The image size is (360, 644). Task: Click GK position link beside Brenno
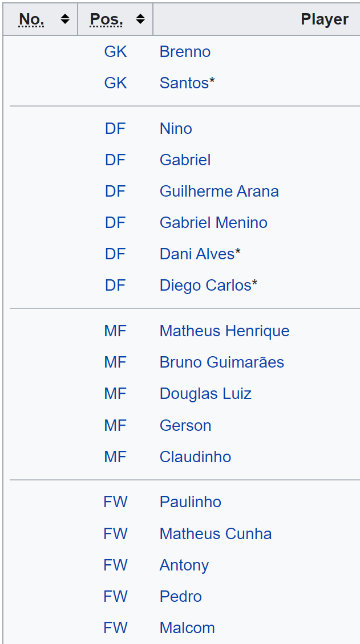coord(115,52)
